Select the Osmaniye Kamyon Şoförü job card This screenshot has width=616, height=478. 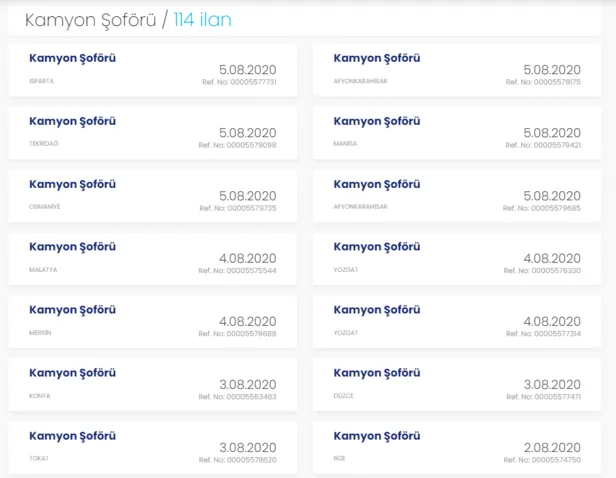[x=73, y=185]
